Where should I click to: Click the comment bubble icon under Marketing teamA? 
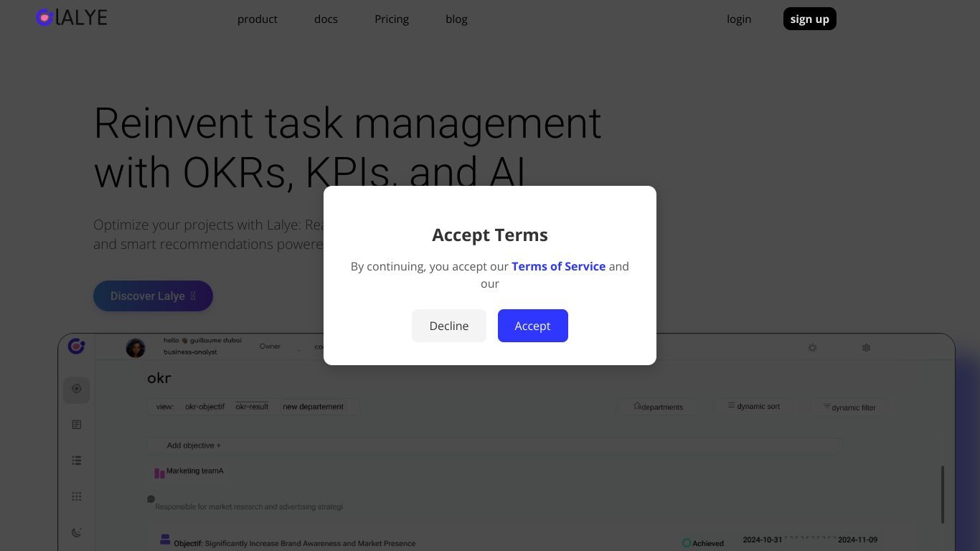151,499
